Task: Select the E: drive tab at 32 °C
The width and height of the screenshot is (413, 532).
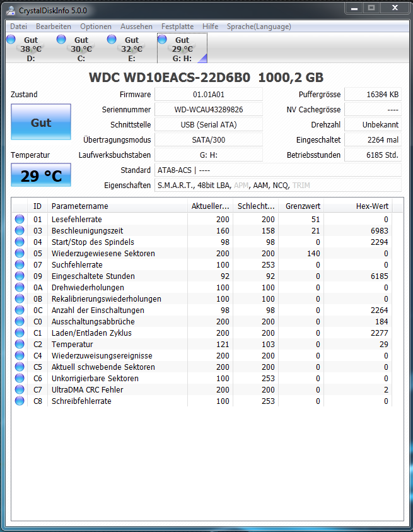Action: click(132, 49)
